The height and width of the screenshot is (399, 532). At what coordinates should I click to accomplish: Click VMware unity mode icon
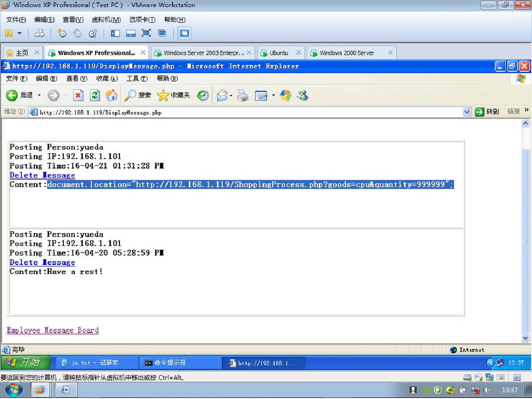162,33
